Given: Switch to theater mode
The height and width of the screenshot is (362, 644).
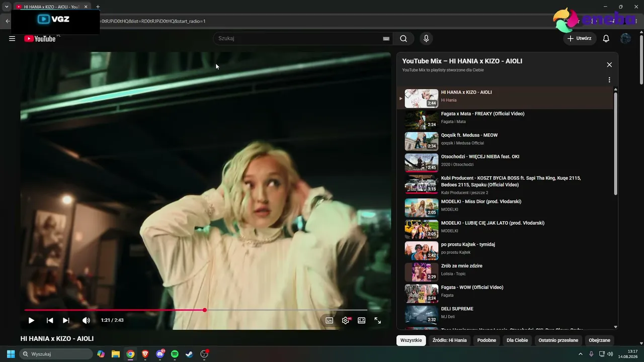Looking at the screenshot, I should point(361,320).
